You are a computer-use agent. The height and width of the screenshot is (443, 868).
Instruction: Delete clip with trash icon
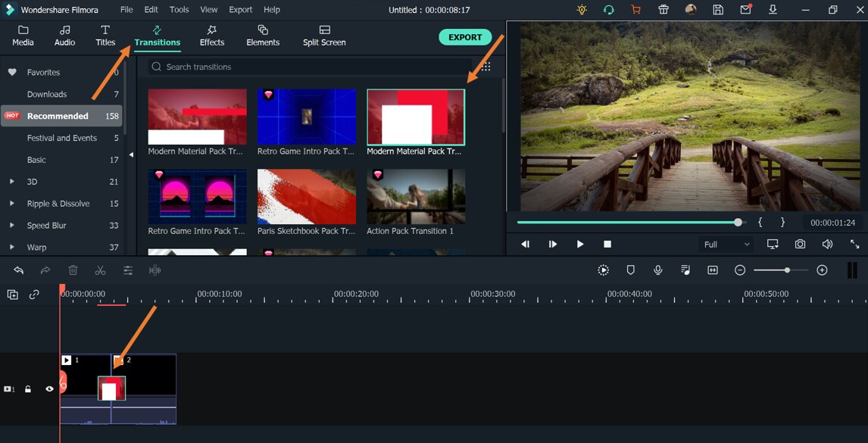point(73,270)
